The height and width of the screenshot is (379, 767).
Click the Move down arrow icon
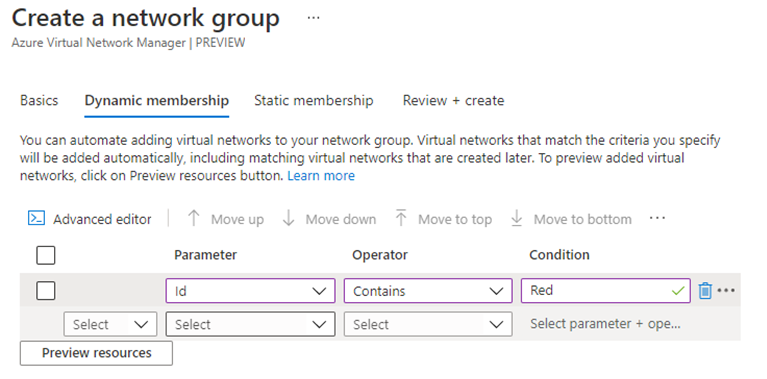(289, 218)
